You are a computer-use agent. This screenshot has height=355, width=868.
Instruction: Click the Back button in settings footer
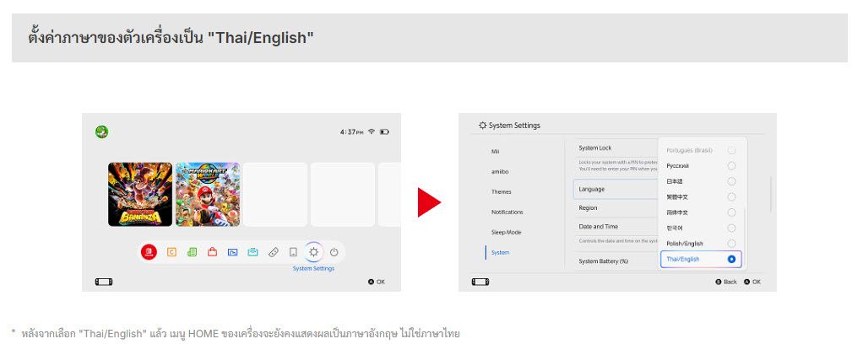point(725,282)
